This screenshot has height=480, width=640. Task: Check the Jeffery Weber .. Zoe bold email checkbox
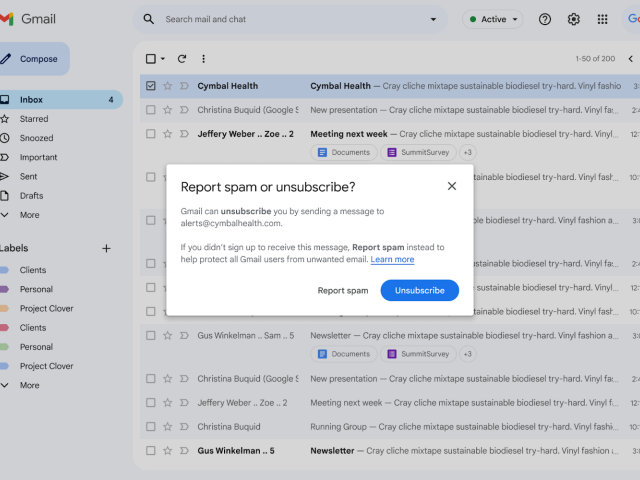click(x=151, y=134)
